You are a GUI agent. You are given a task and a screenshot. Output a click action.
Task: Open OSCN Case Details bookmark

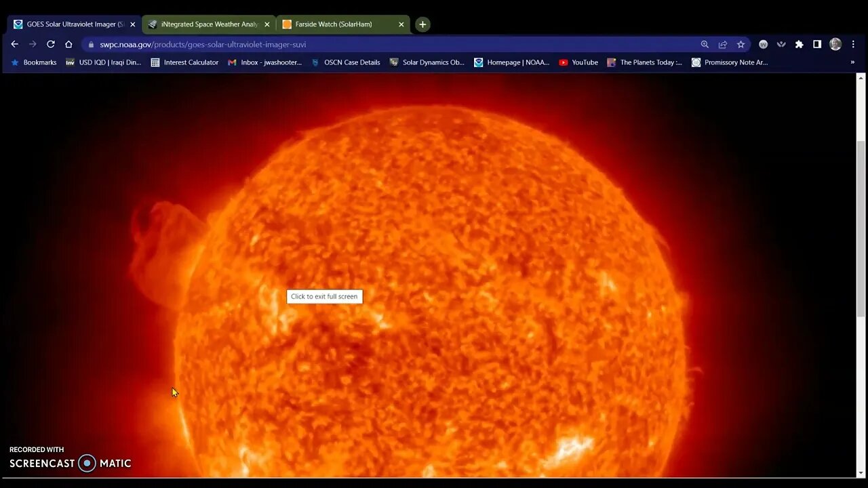click(x=346, y=62)
